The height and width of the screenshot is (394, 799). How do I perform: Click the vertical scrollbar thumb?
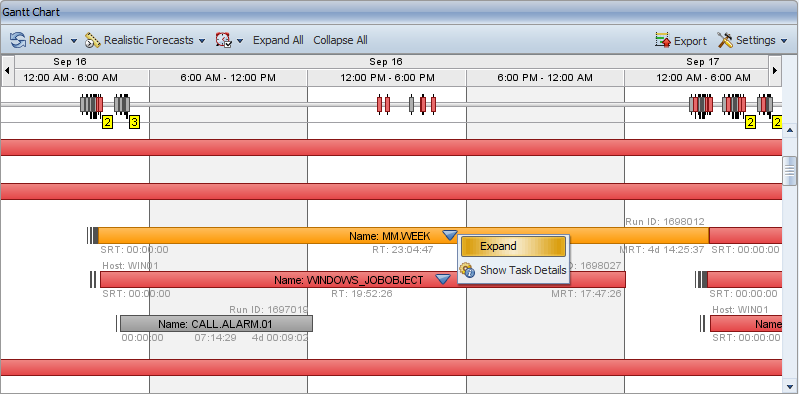(x=790, y=171)
